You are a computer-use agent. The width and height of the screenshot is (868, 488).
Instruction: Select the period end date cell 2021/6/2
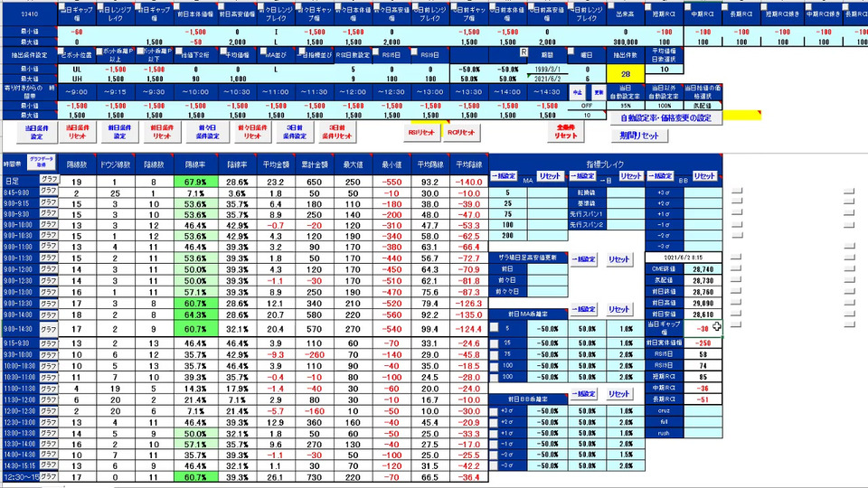click(548, 79)
